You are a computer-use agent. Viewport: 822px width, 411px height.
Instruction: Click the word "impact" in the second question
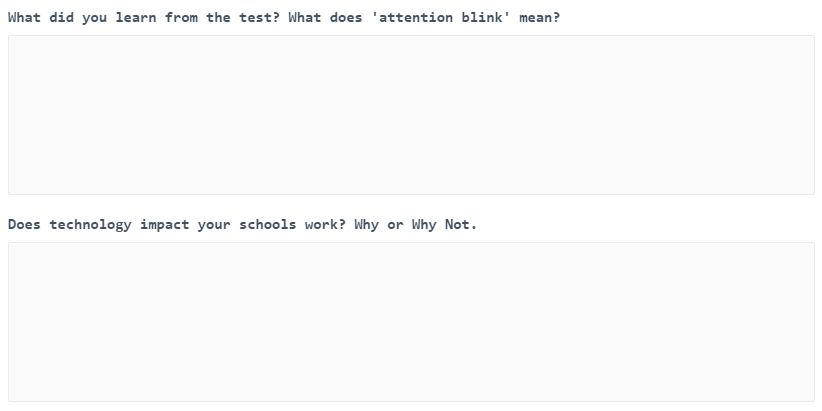164,224
